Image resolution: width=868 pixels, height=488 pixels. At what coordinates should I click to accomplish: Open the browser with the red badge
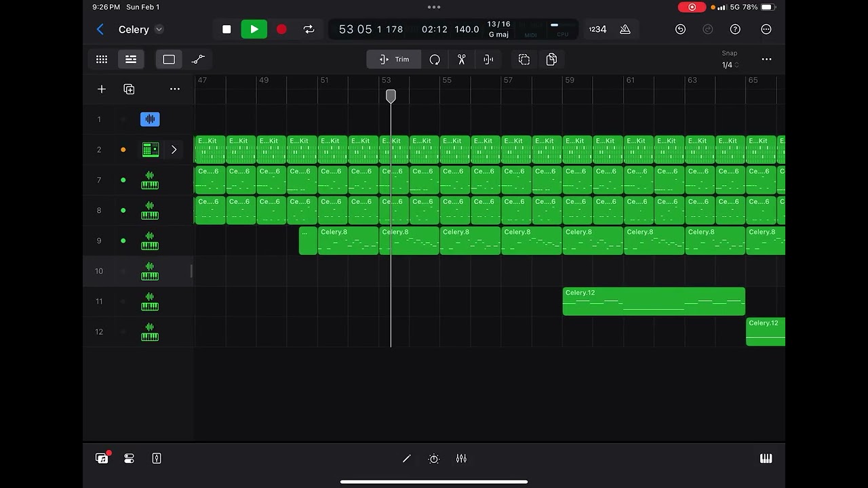tap(102, 459)
